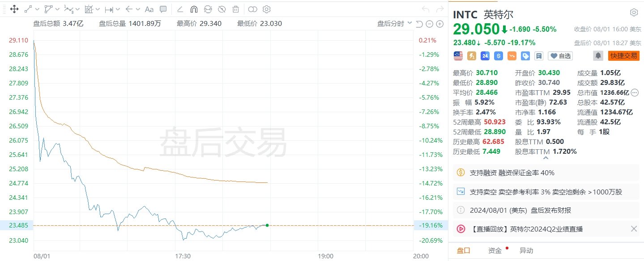Toggle INTC in 自选 watchlist
Screen dimensions: 644x261
(560, 56)
